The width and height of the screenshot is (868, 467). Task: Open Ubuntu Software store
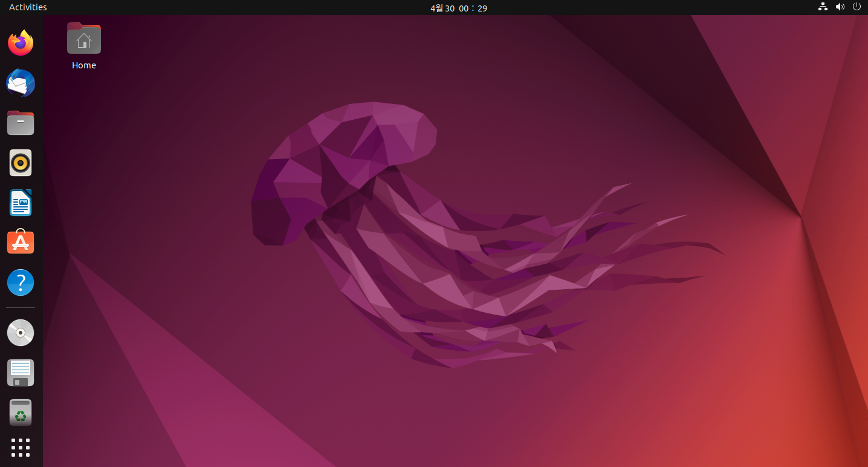(x=21, y=242)
